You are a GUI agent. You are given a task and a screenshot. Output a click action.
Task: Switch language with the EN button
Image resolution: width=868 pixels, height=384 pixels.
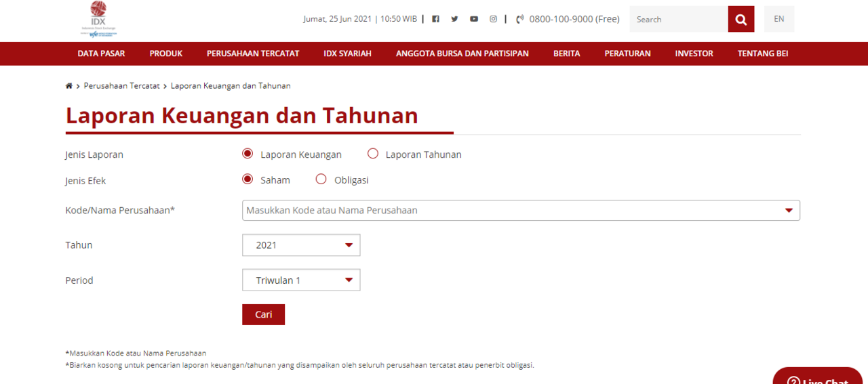[779, 19]
